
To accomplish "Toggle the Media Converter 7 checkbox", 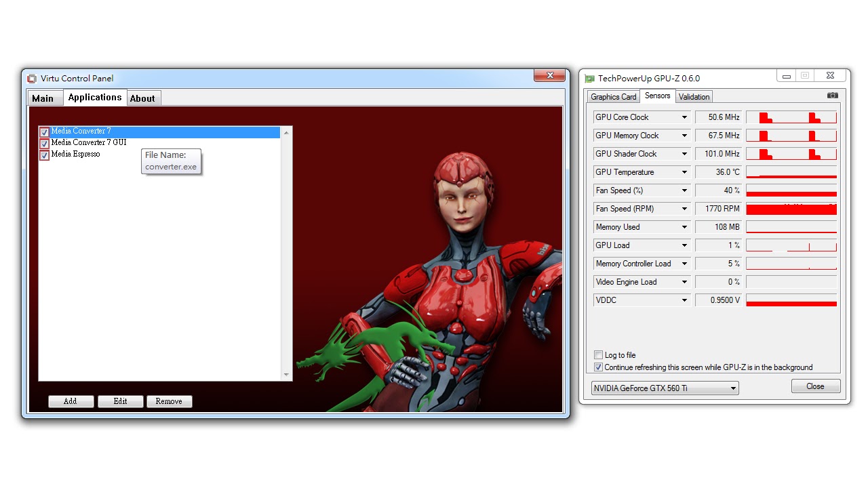I will pos(45,132).
